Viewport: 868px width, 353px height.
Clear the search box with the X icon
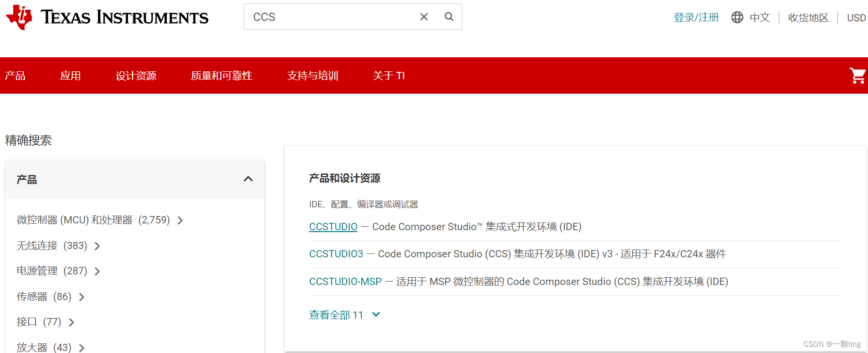424,17
